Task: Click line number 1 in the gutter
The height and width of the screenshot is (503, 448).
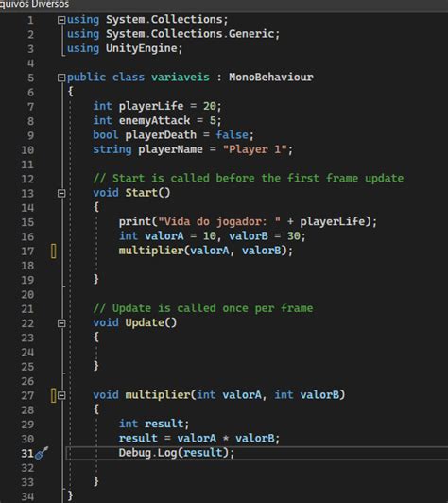Action: pyautogui.click(x=30, y=20)
